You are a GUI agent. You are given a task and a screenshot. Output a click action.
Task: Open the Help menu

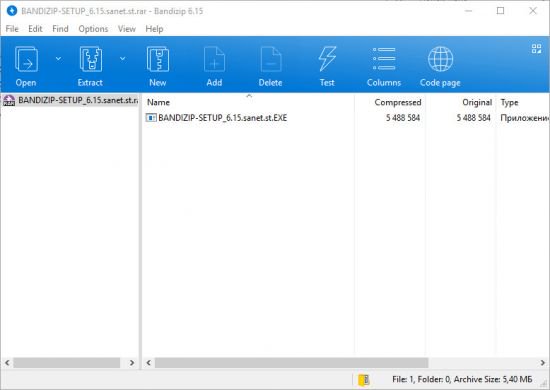click(154, 29)
